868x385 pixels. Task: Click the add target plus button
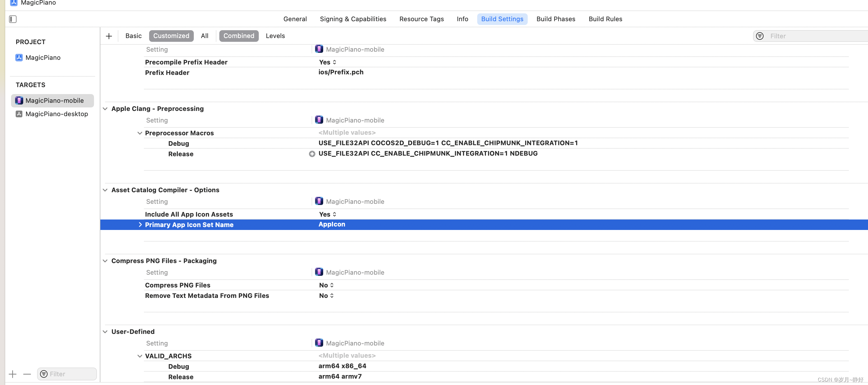pos(13,374)
